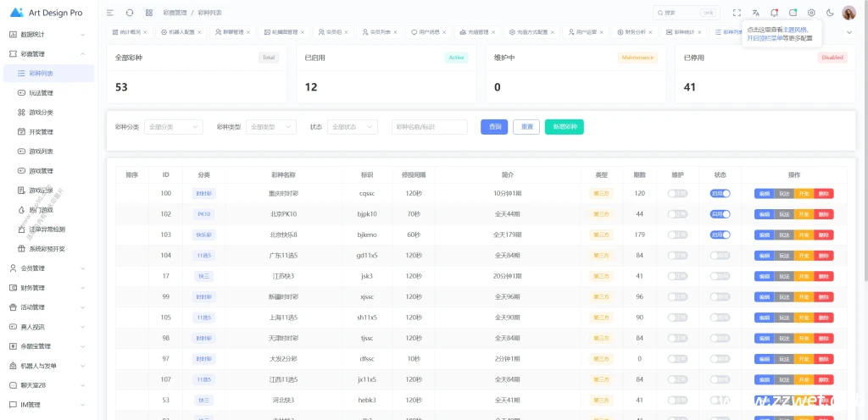Open the 彩种分类 category dropdown
The image size is (868, 420).
[x=173, y=127]
